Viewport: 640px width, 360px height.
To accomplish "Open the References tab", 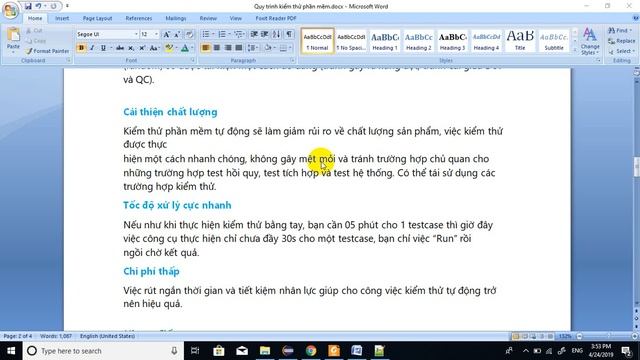I will (x=139, y=18).
